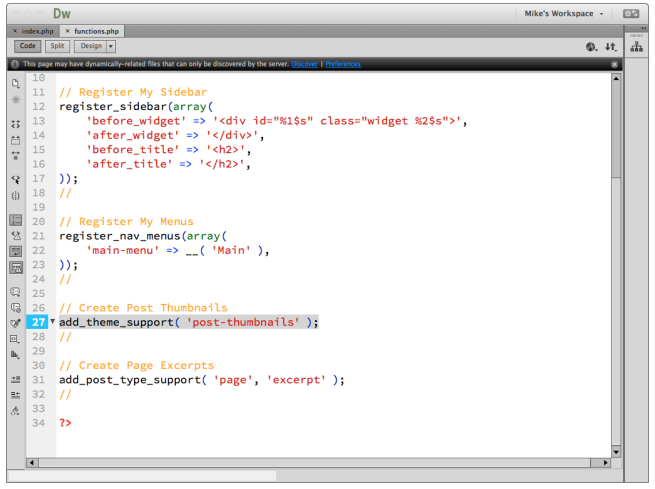655x489 pixels.
Task: Click comment '// Register My Sidebar'
Action: 133,92
